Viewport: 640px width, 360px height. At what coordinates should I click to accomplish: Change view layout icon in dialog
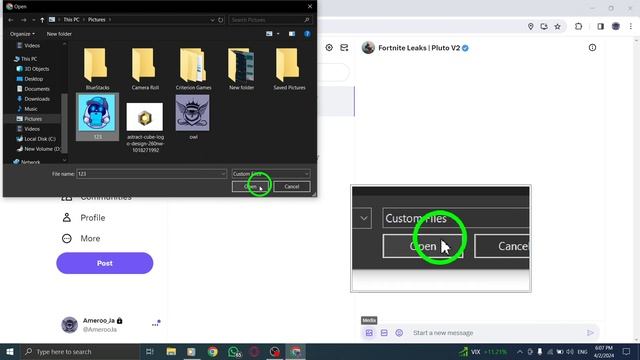tap(269, 34)
